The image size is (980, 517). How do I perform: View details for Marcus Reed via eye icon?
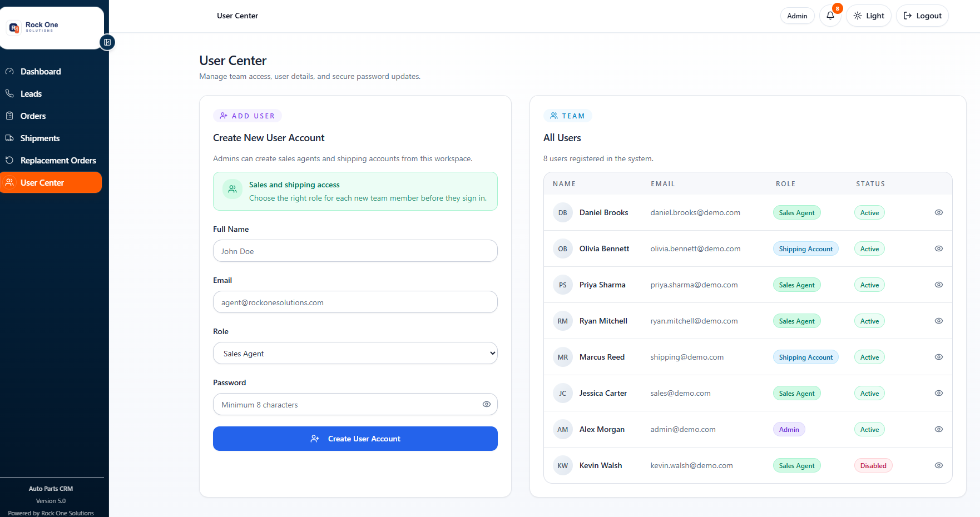pyautogui.click(x=939, y=357)
